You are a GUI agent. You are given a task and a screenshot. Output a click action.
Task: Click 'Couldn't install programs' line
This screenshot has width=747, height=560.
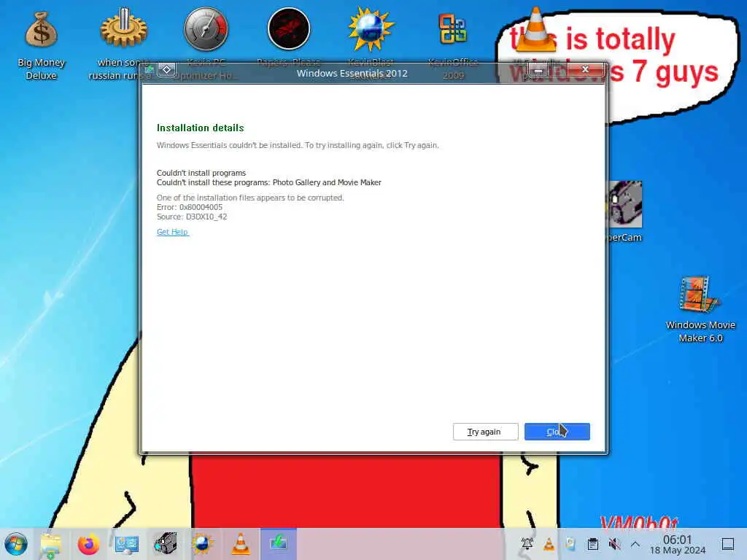(201, 173)
